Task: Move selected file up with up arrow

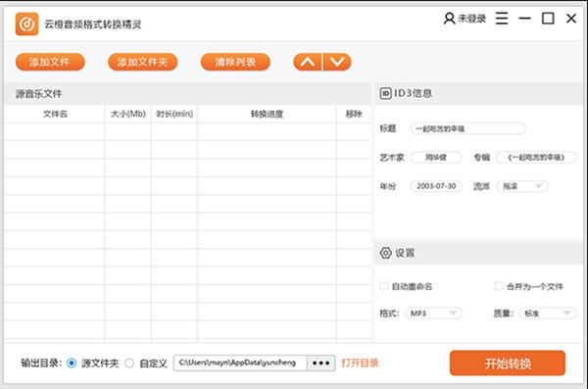Action: click(307, 62)
